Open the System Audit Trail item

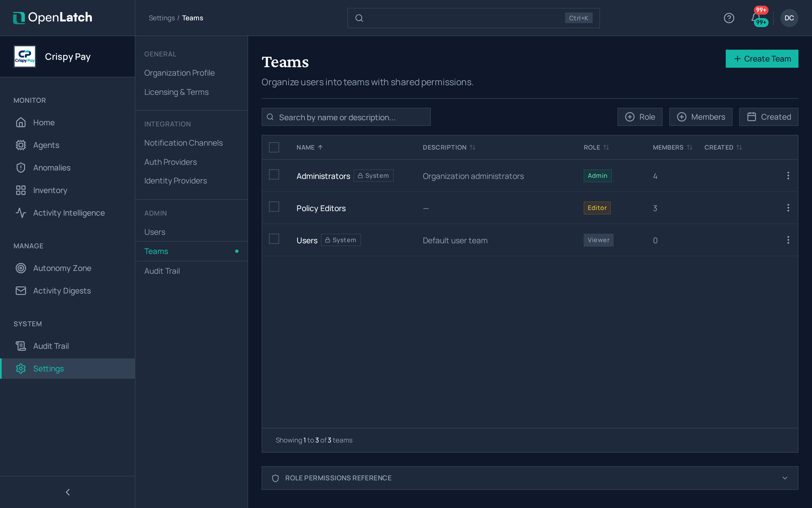point(68,346)
